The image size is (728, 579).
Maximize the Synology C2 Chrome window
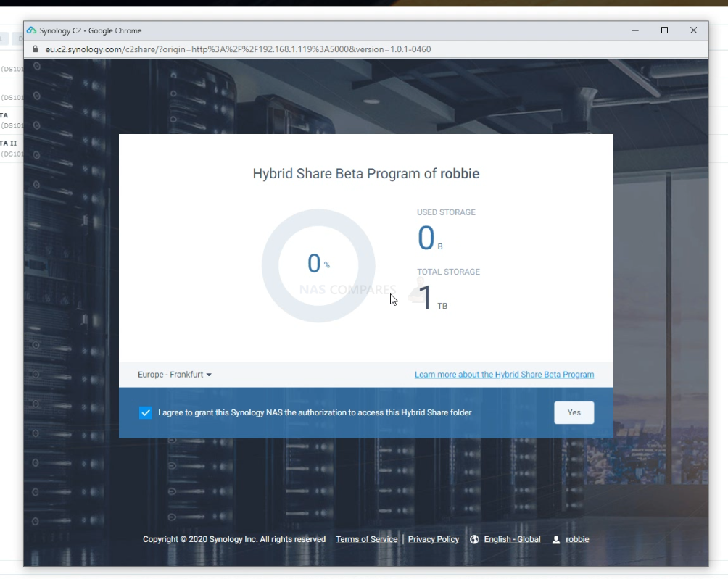(664, 30)
